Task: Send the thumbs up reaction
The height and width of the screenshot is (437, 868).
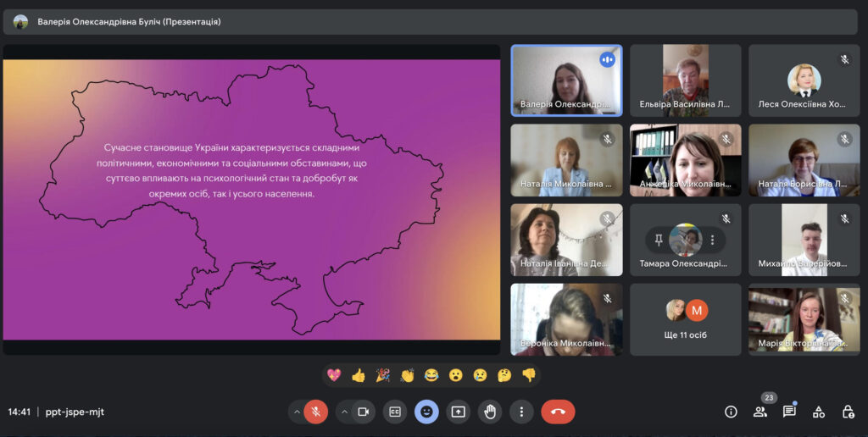Action: (x=358, y=375)
